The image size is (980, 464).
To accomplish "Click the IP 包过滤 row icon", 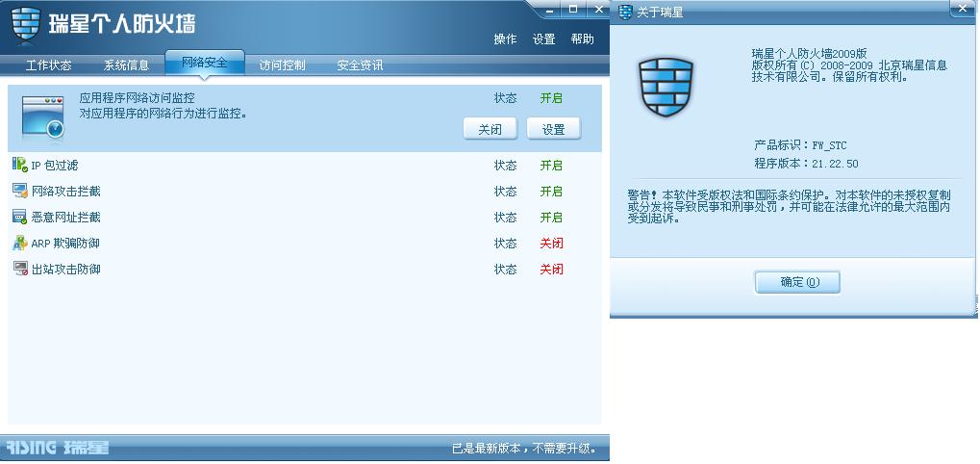I will [19, 165].
